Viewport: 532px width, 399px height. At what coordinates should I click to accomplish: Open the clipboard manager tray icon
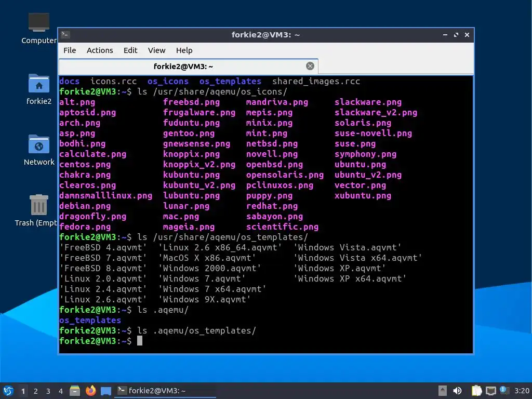click(476, 391)
